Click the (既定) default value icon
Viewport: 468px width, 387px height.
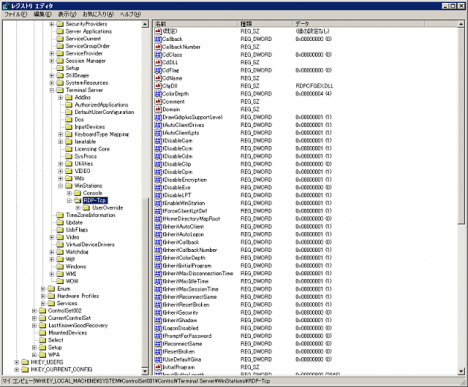pos(158,31)
